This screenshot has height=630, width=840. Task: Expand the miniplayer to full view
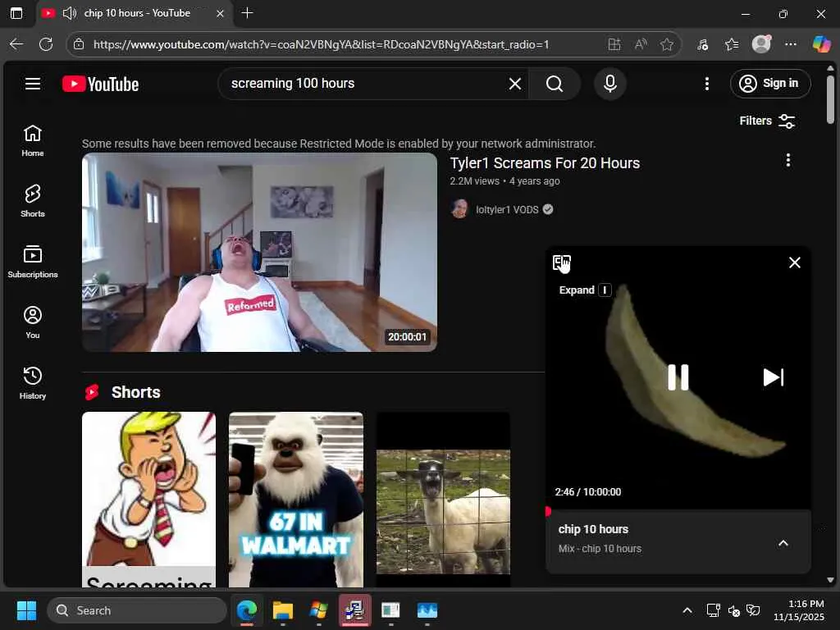[x=562, y=262]
